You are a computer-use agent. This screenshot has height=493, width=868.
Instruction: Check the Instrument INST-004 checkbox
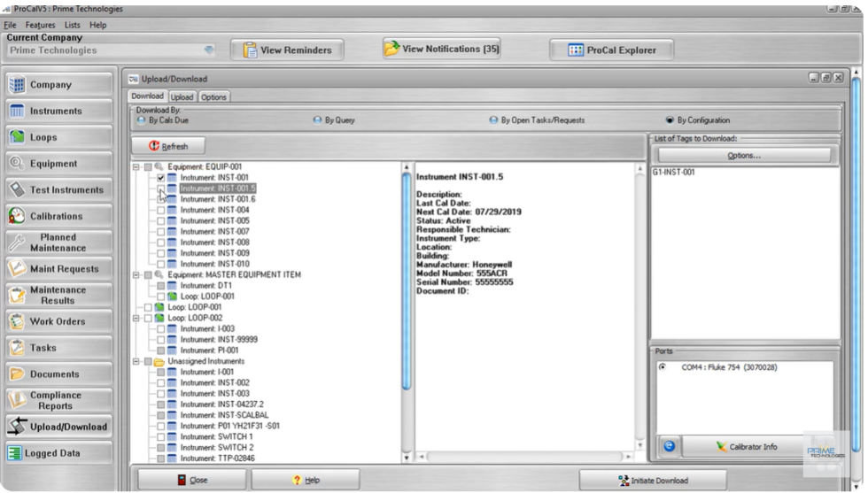point(160,211)
